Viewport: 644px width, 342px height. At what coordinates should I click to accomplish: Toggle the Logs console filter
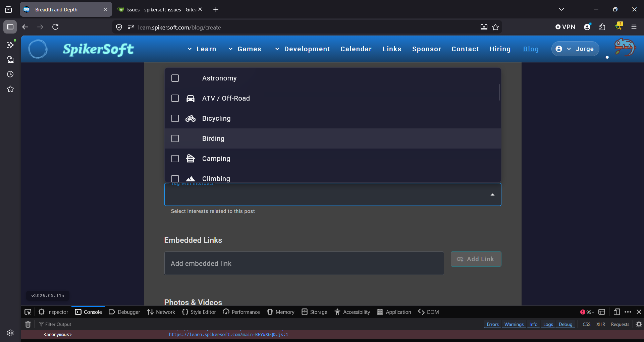point(548,324)
